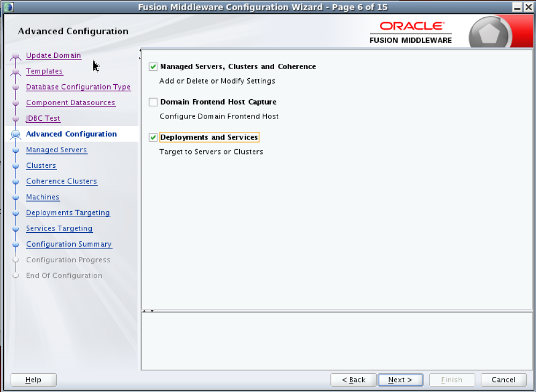Click the Deployments and Services label
Image resolution: width=536 pixels, height=392 pixels.
(x=209, y=137)
